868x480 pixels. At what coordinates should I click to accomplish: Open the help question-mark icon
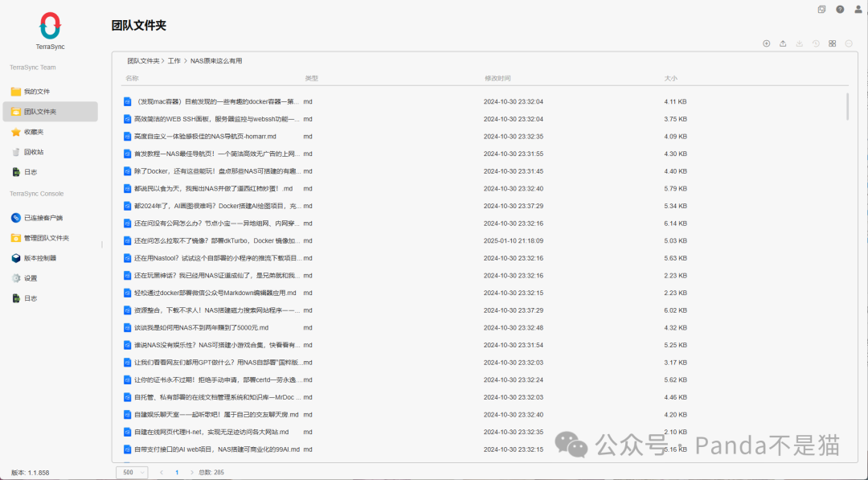tap(840, 10)
